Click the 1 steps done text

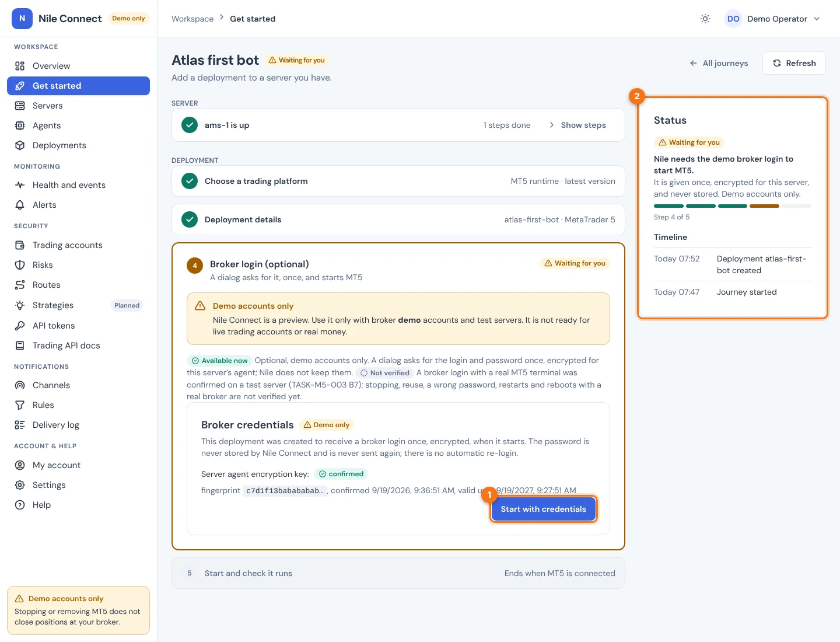point(507,125)
